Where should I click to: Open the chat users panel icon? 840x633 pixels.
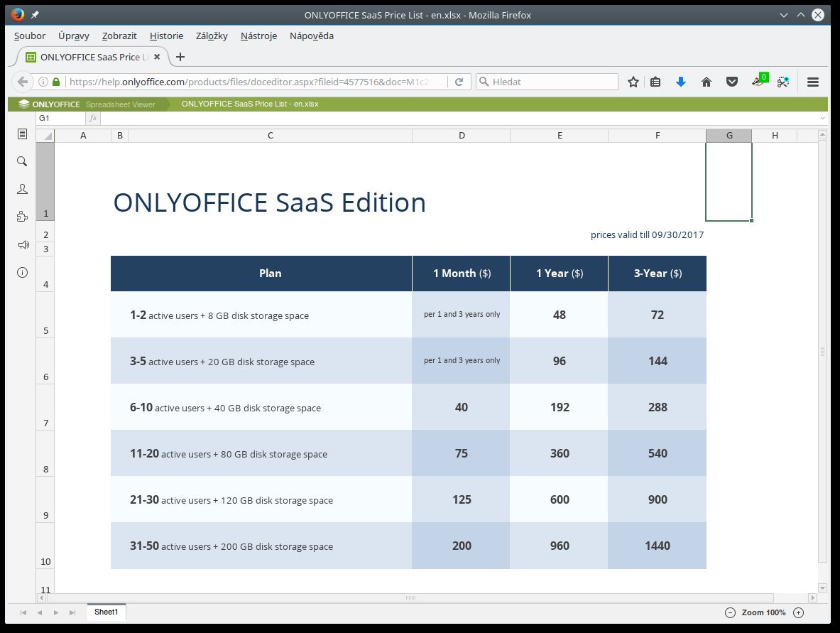22,189
